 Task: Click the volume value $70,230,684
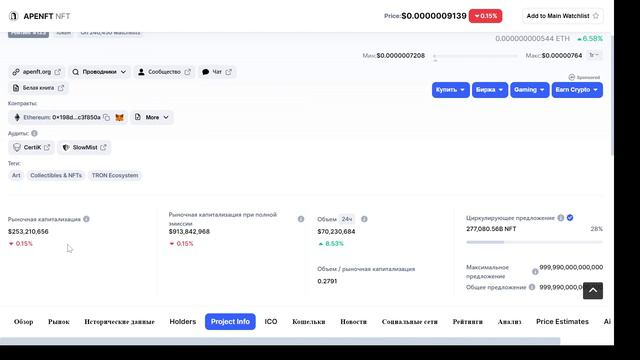click(x=336, y=231)
